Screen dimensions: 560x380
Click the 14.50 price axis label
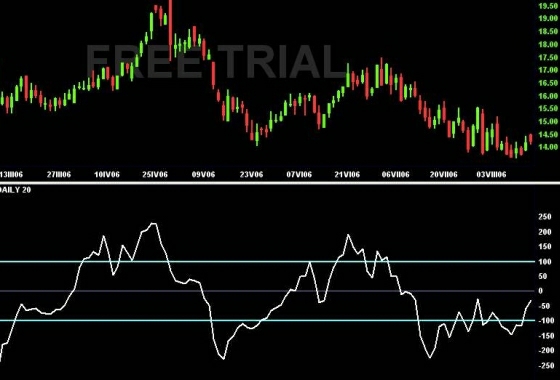pos(548,135)
